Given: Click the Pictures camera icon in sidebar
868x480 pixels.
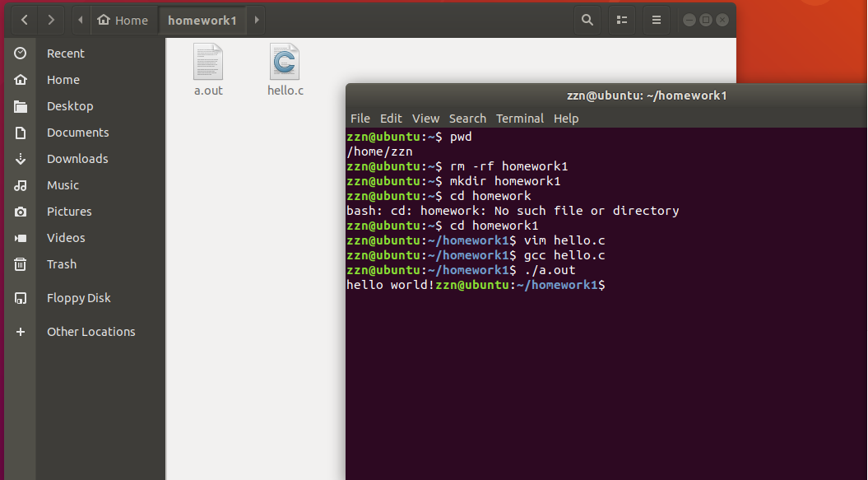Looking at the screenshot, I should click(x=21, y=211).
